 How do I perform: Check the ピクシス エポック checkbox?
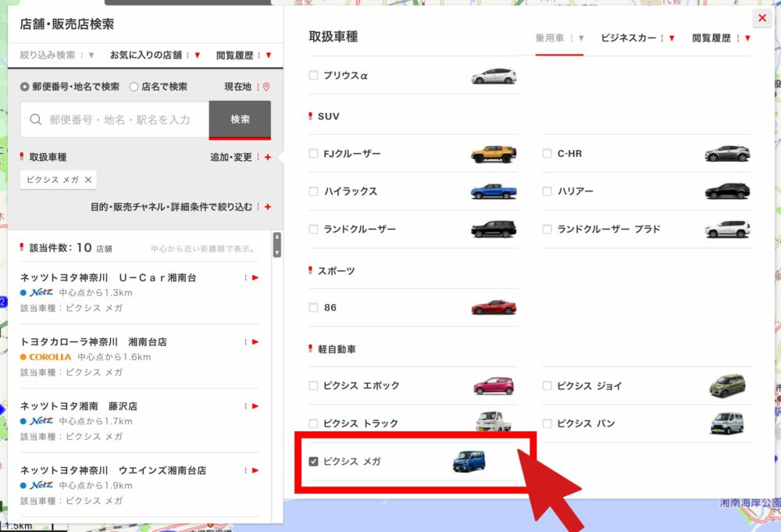tap(313, 386)
